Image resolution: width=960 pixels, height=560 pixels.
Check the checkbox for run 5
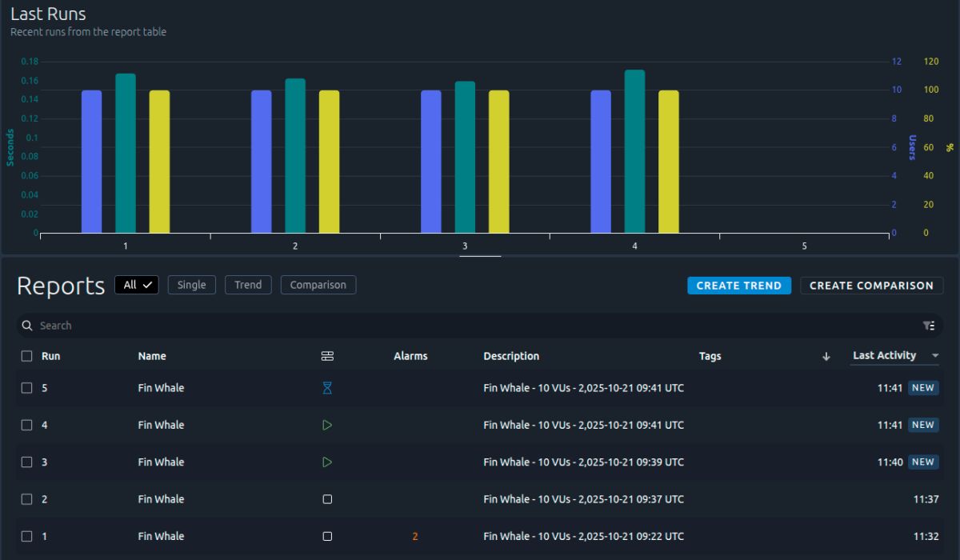[26, 388]
